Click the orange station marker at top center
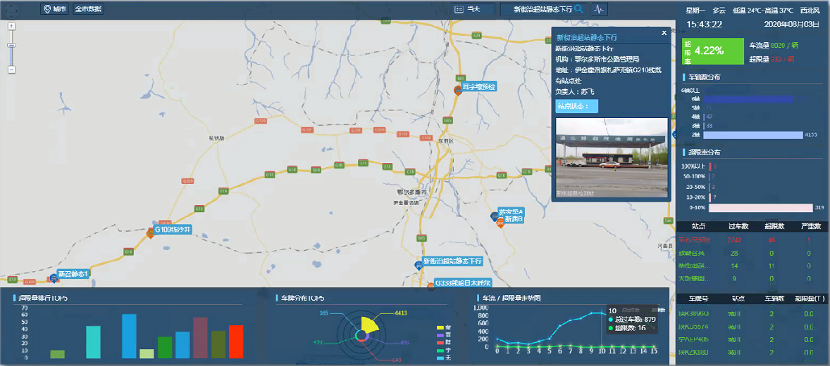The image size is (830, 366). (x=458, y=90)
